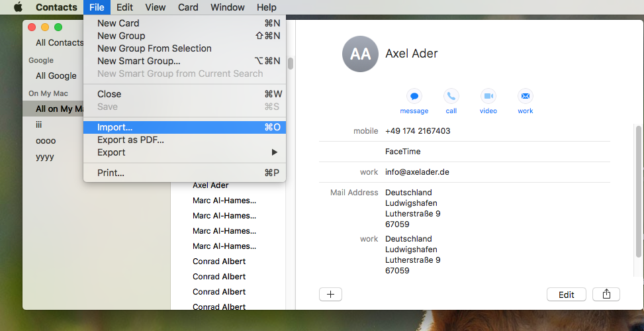644x331 pixels.
Task: Click the call phone icon
Action: click(x=451, y=96)
